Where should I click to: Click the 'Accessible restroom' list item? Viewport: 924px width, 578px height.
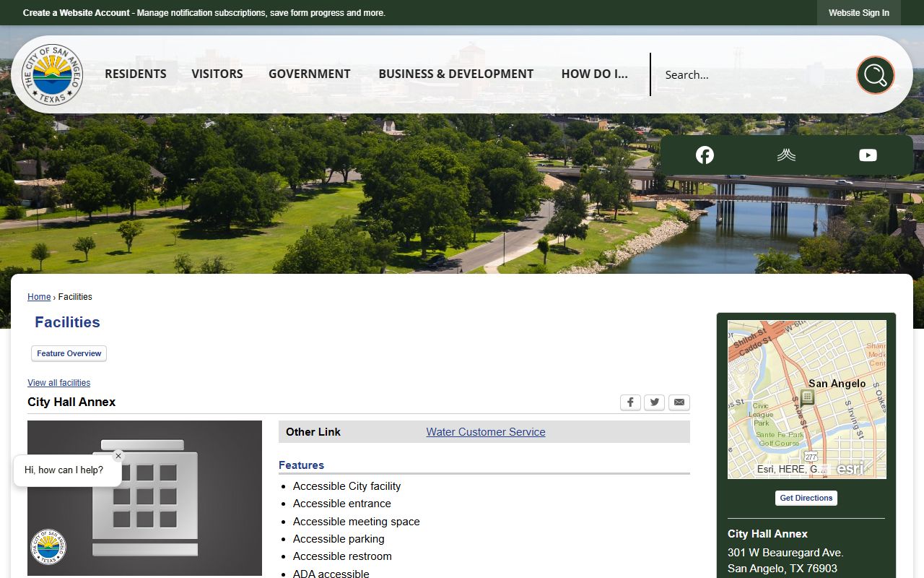pos(342,556)
